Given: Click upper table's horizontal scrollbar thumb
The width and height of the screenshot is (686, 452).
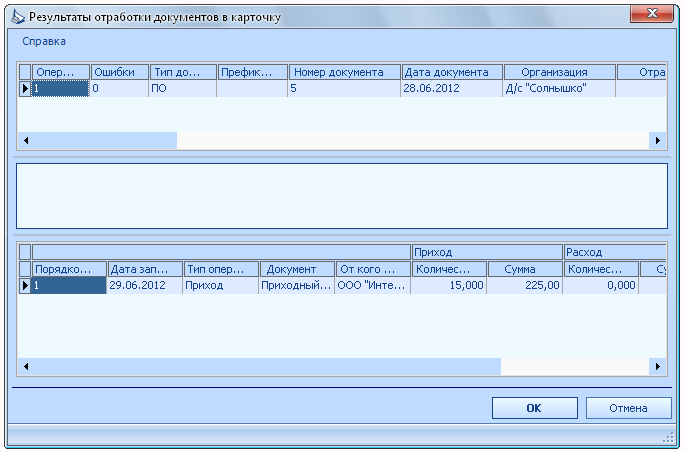Looking at the screenshot, I should pos(105,140).
